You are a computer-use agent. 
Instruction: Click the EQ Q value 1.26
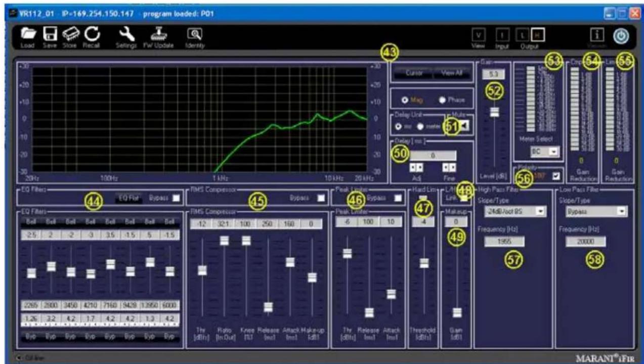tap(31, 317)
